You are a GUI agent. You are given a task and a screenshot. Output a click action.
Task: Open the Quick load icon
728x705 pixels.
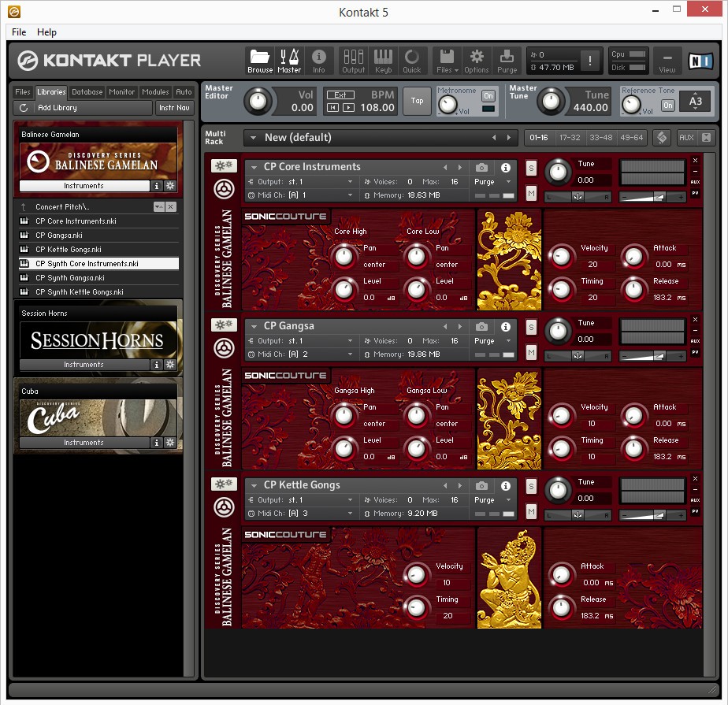coord(412,61)
